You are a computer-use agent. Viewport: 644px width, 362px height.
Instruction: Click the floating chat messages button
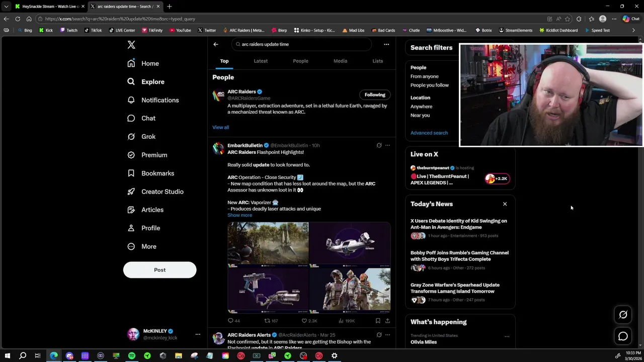(623, 336)
